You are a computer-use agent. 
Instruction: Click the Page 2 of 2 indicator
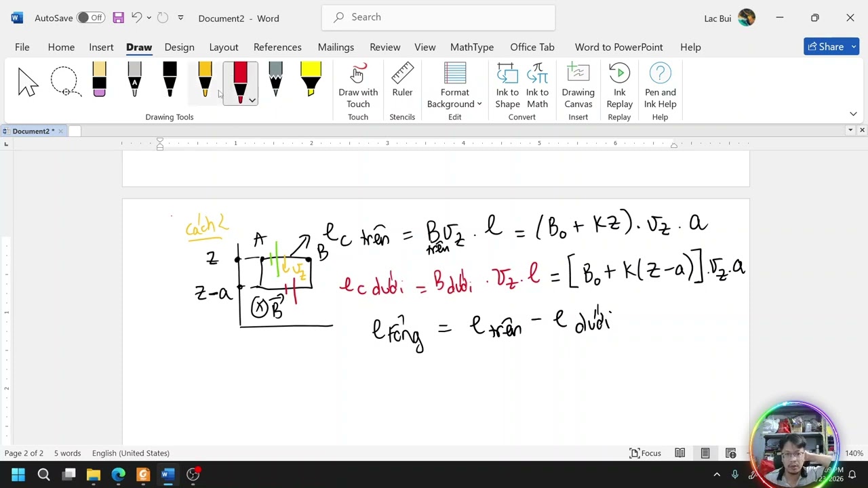click(x=24, y=453)
